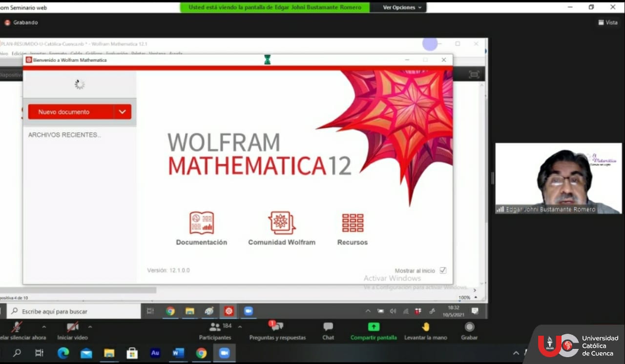Expand the Nuevo documento dropdown arrow

123,112
